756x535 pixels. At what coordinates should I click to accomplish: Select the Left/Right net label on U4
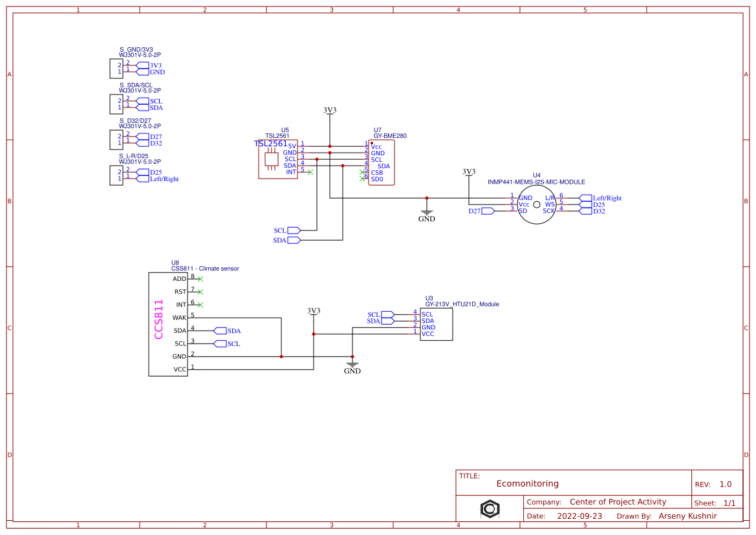coord(604,198)
